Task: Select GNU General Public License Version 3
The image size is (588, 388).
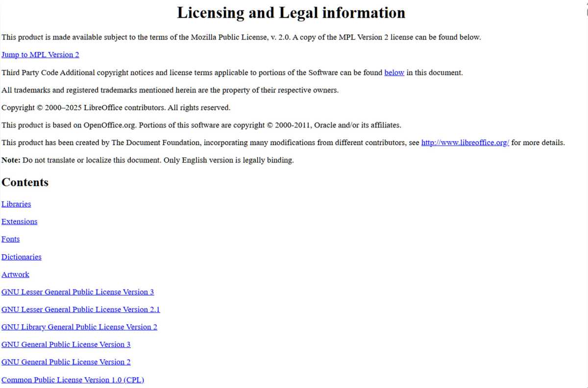Action: [66, 344]
